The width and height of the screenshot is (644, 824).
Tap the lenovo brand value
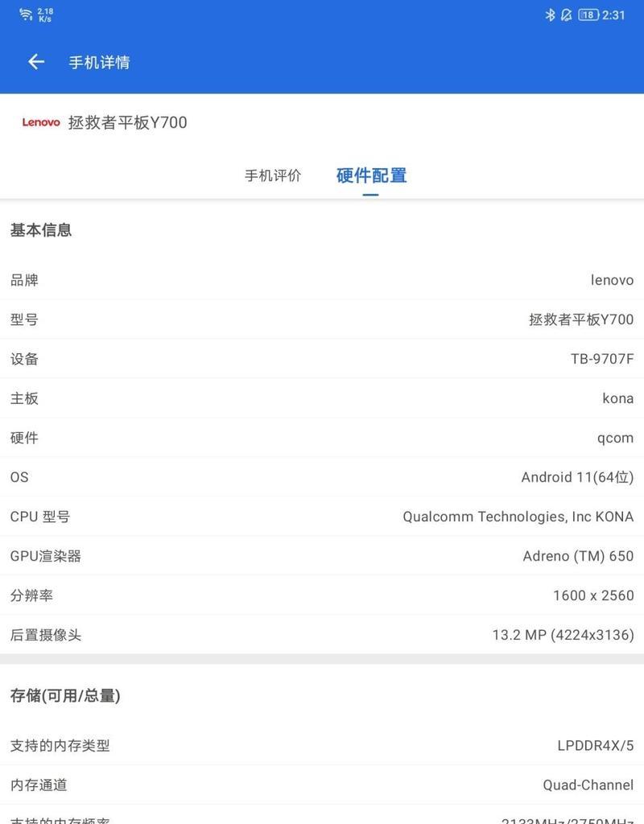pos(612,280)
